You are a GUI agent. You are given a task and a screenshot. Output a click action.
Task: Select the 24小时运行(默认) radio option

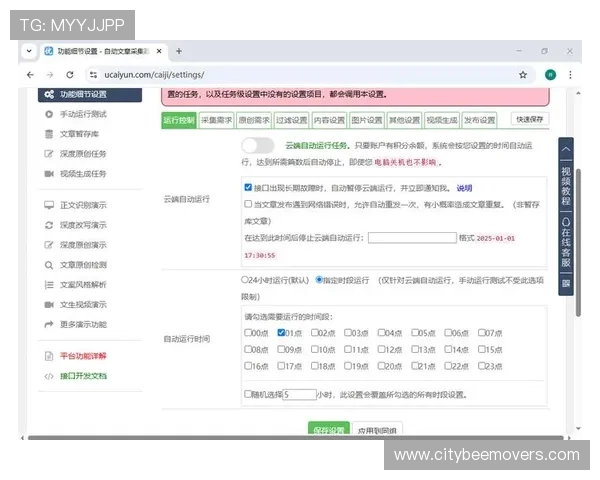245,280
